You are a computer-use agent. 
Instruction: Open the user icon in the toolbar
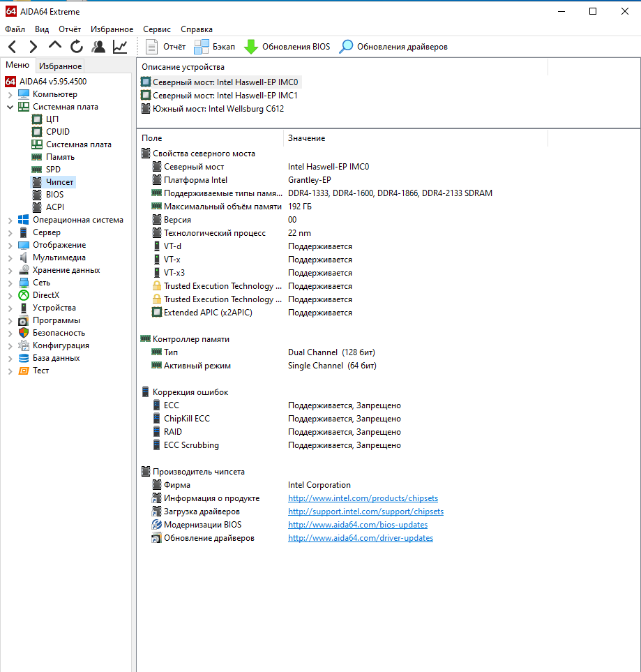[x=98, y=46]
